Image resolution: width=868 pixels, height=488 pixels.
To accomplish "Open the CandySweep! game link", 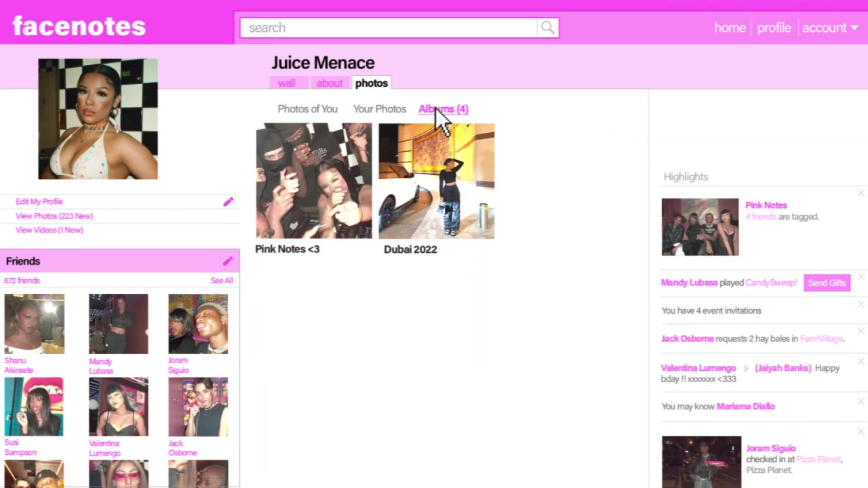I will [772, 283].
